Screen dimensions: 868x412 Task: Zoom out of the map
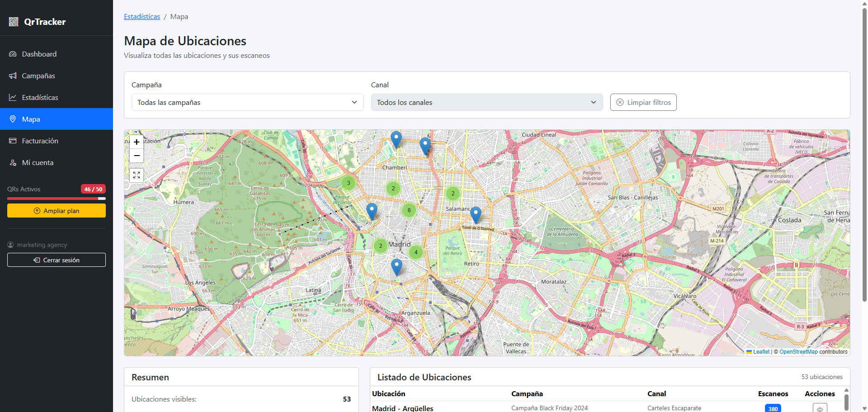136,155
